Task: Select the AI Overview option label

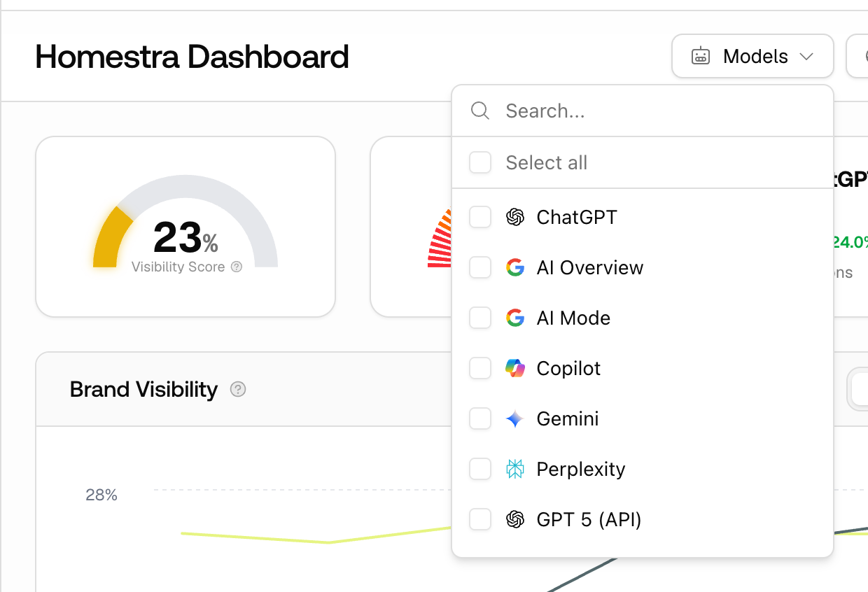Action: [x=590, y=267]
